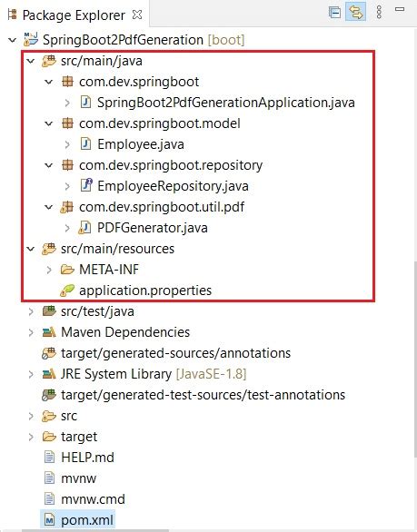
Task: Open application.properties file
Action: 145,291
